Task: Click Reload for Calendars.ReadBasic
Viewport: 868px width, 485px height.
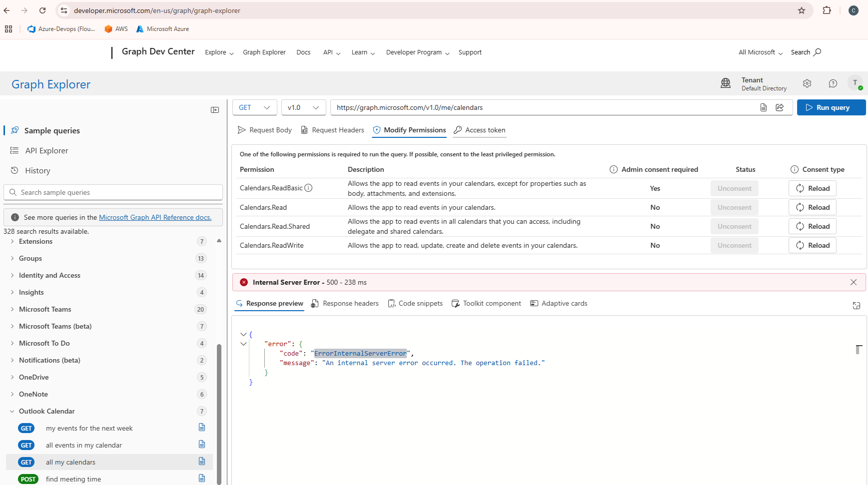Action: click(x=813, y=188)
